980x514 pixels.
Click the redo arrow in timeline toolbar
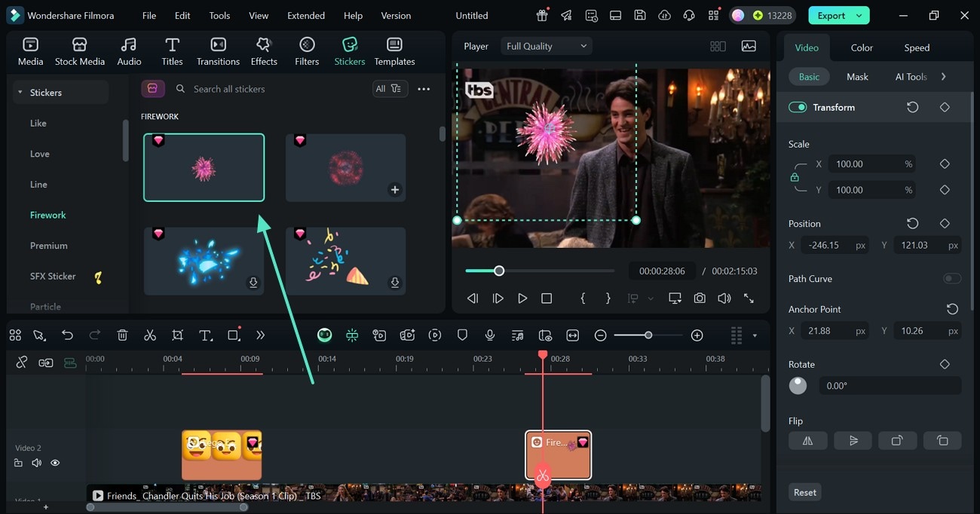[95, 335]
